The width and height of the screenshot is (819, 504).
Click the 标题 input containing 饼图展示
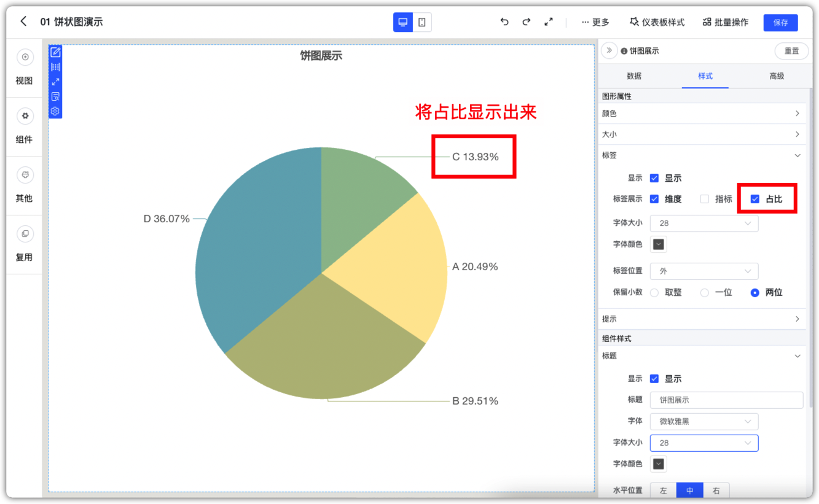[x=726, y=400]
